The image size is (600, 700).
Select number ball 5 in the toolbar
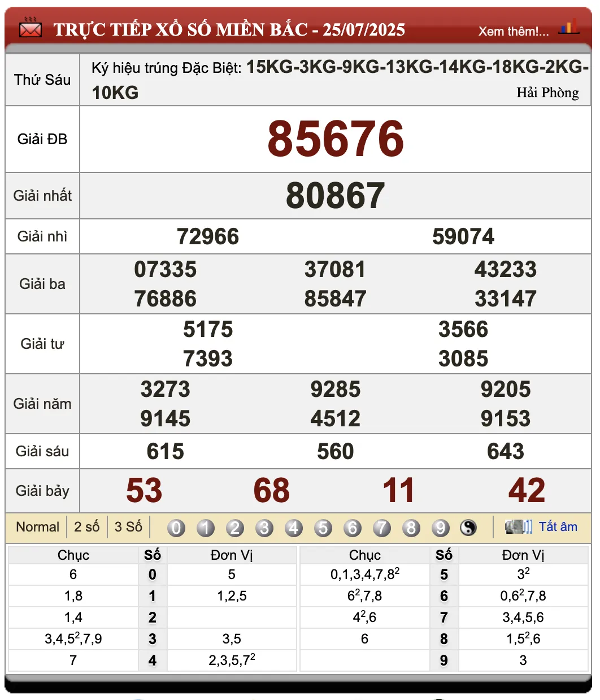(x=323, y=528)
